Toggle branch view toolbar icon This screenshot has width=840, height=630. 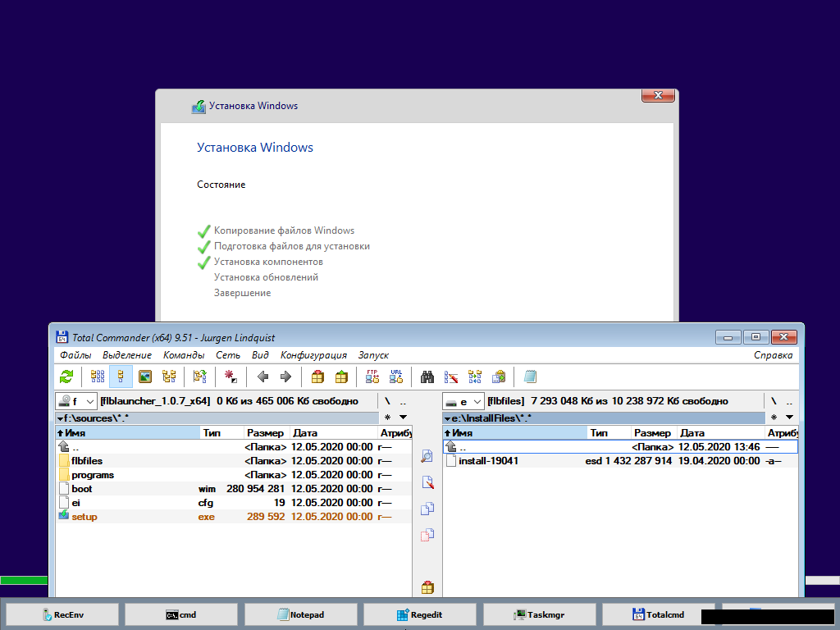click(x=200, y=377)
